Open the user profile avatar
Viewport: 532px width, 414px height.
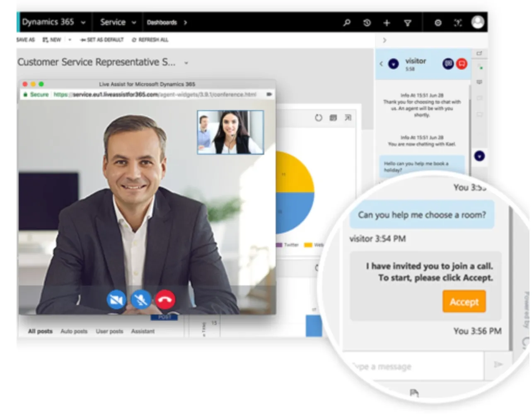[x=478, y=22]
